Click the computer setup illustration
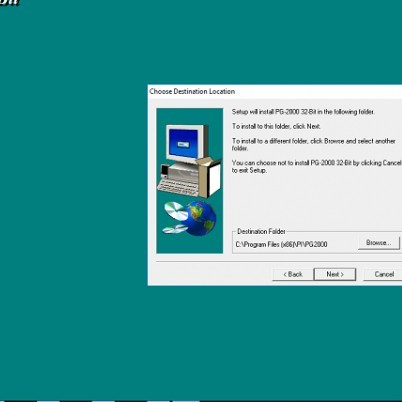The image size is (402, 402). tap(189, 161)
